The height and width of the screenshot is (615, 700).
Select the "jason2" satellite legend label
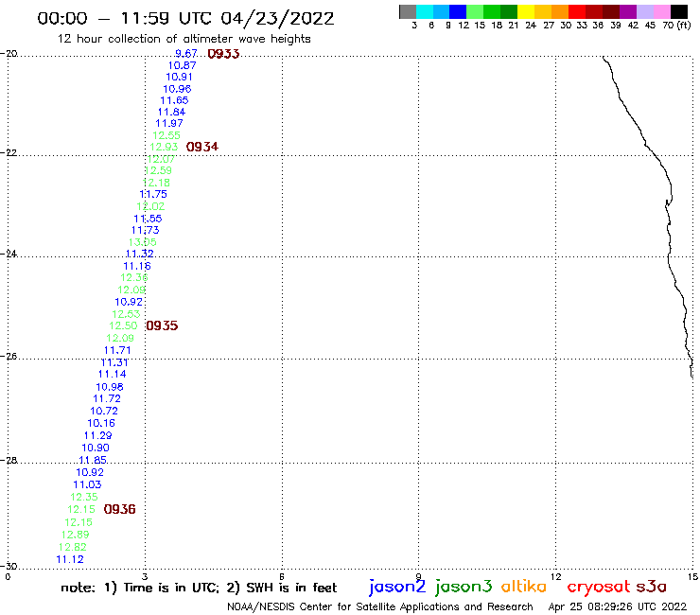(x=397, y=587)
